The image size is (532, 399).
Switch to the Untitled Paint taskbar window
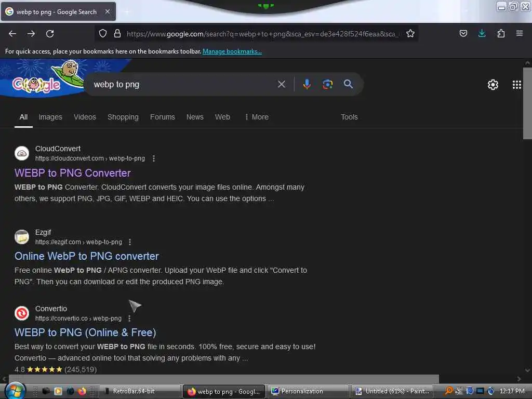click(x=392, y=391)
